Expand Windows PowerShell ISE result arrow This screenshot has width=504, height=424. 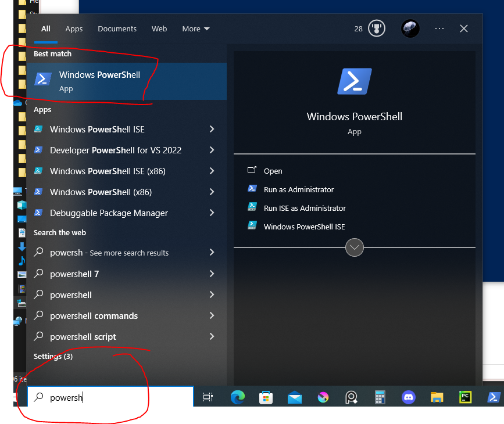coord(212,129)
